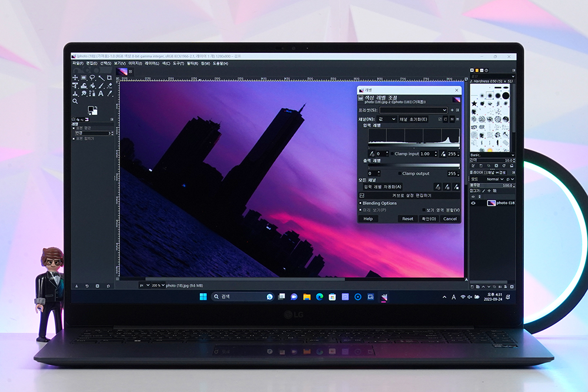Viewport: 588px width, 392px height.
Task: Open the 프리셋(S) presets dropdown
Action: coord(413,110)
